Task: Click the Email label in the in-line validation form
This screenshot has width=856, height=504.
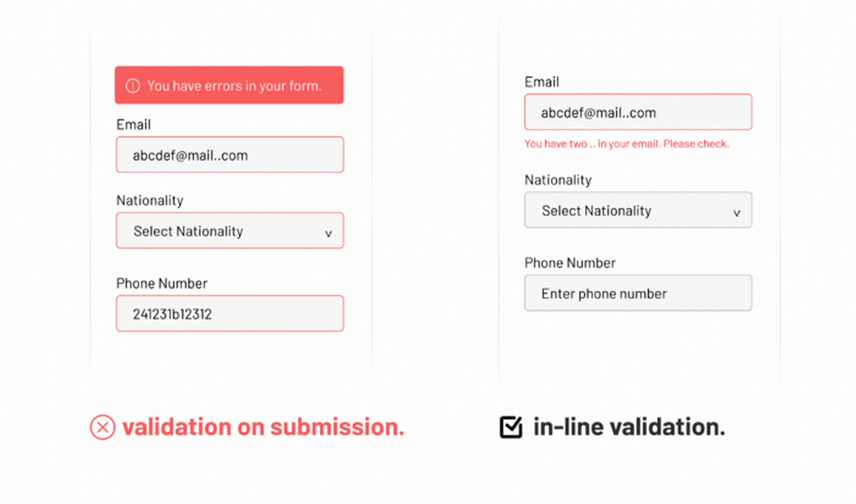Action: 541,82
